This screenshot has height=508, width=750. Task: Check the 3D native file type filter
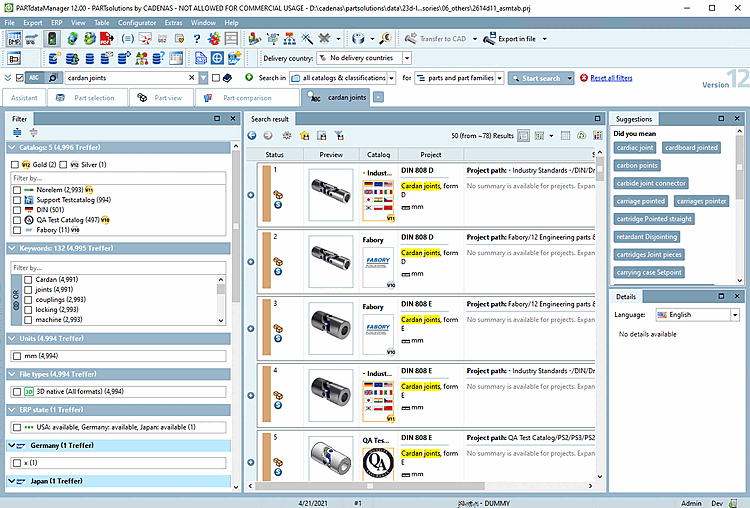pos(17,392)
